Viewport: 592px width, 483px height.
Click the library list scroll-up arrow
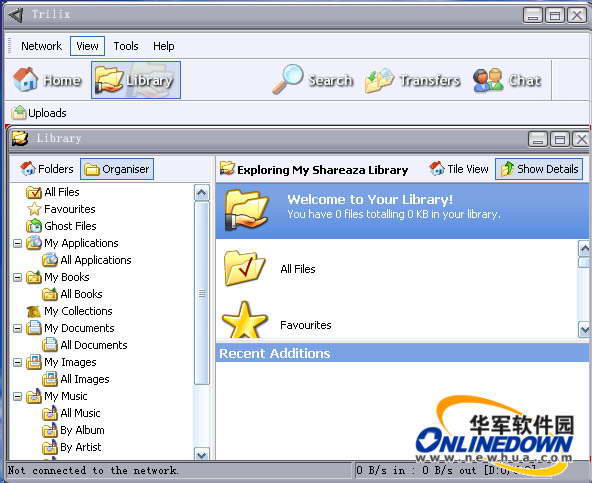(584, 248)
